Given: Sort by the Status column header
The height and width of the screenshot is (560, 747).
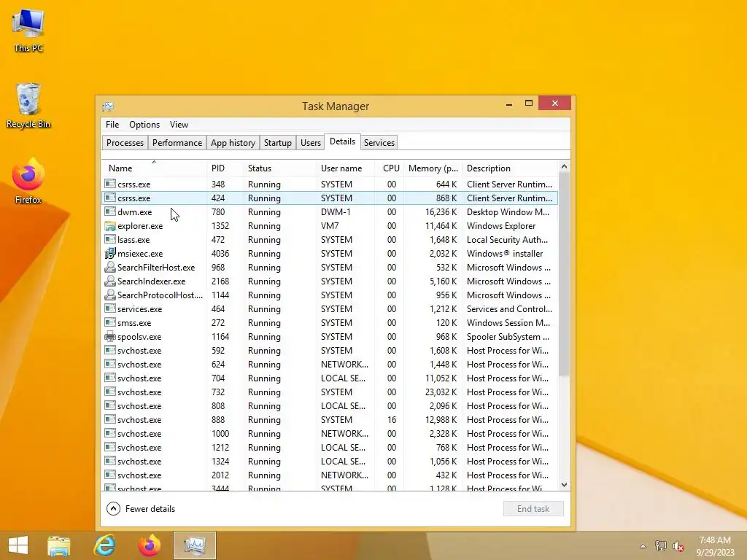Looking at the screenshot, I should (279, 168).
